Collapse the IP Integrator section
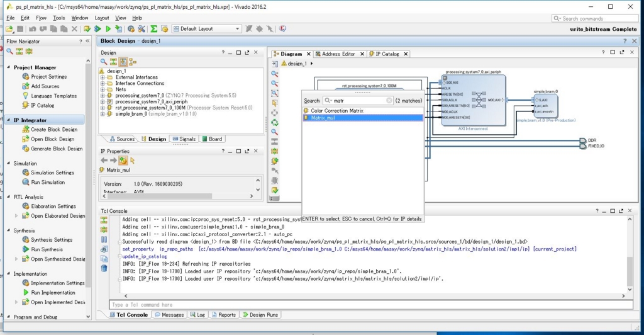The width and height of the screenshot is (644, 335). (9, 120)
